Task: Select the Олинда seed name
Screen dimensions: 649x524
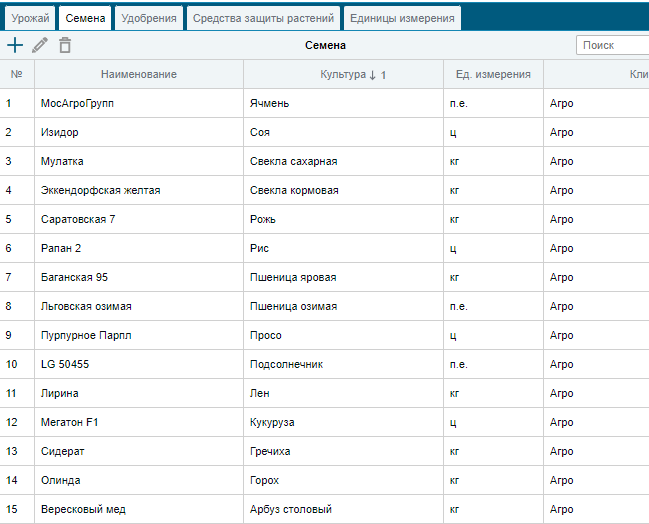Action: click(x=60, y=480)
